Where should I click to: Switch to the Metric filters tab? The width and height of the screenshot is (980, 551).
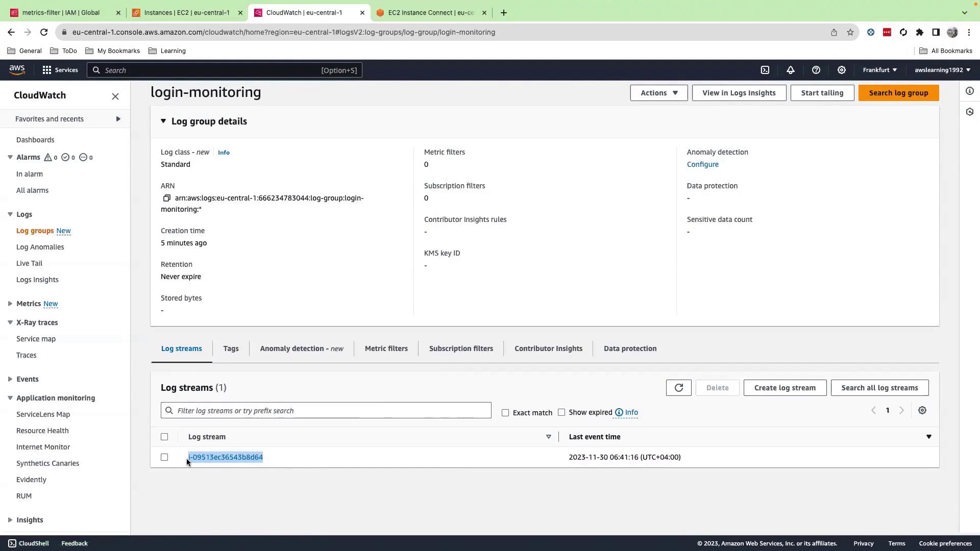pyautogui.click(x=386, y=348)
